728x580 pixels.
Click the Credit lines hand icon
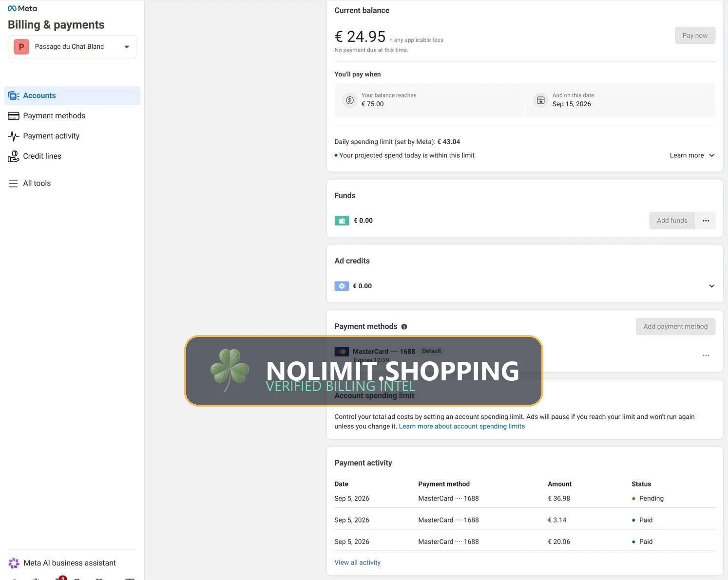coord(14,156)
